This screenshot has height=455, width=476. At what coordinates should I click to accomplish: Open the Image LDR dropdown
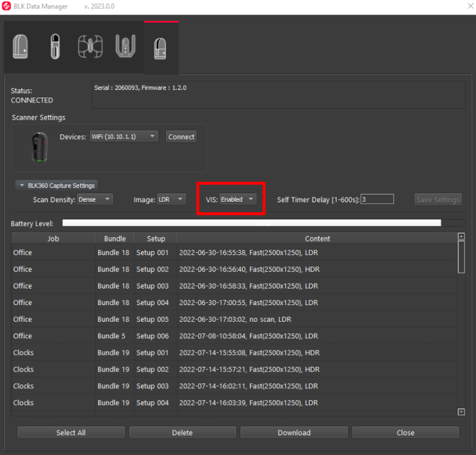[x=171, y=199]
